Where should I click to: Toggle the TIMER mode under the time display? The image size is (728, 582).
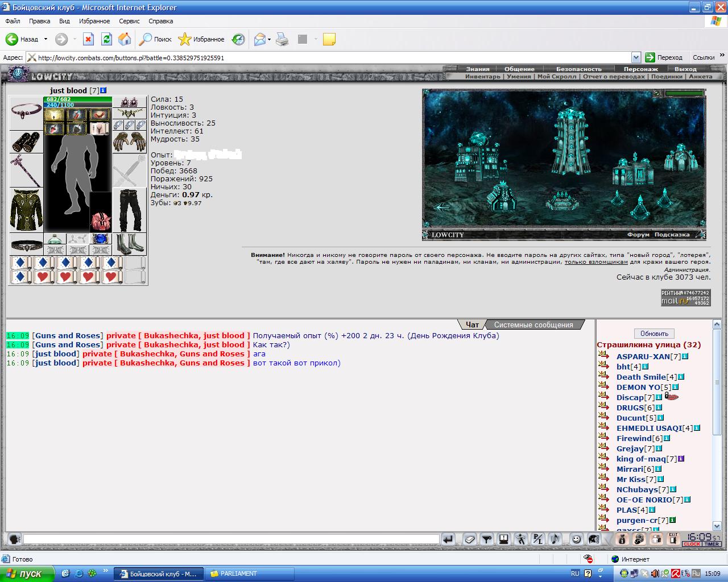point(712,544)
